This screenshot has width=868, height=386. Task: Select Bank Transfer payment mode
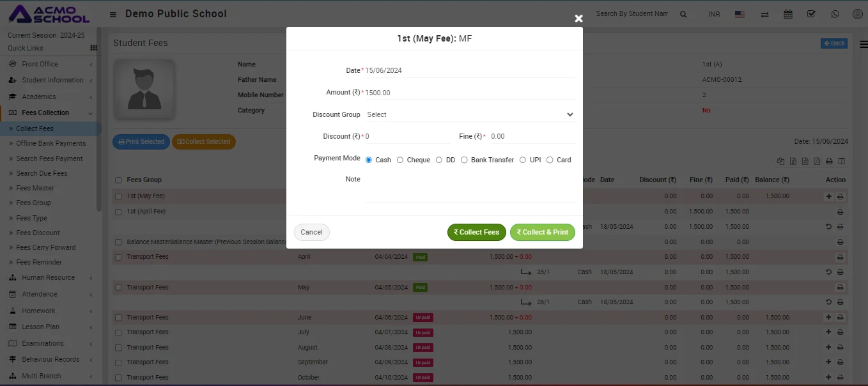(464, 160)
